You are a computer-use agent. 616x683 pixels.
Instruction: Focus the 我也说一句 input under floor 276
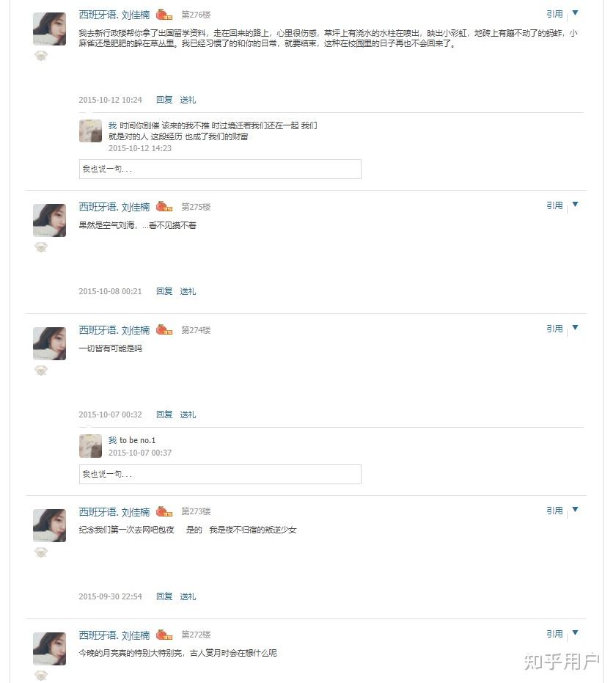pyautogui.click(x=220, y=169)
